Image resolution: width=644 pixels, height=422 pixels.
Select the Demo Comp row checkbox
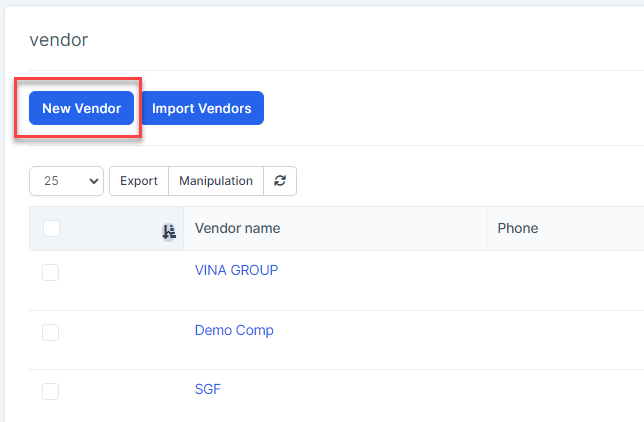pyautogui.click(x=51, y=332)
